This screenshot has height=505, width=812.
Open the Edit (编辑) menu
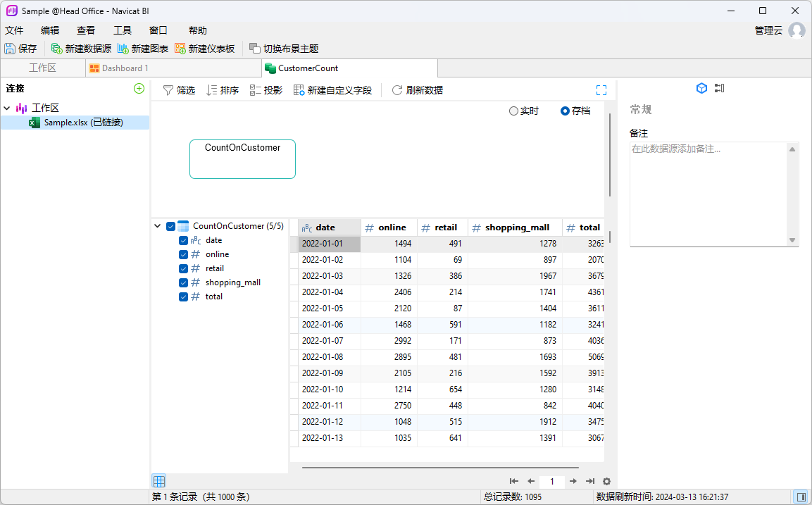pos(50,30)
